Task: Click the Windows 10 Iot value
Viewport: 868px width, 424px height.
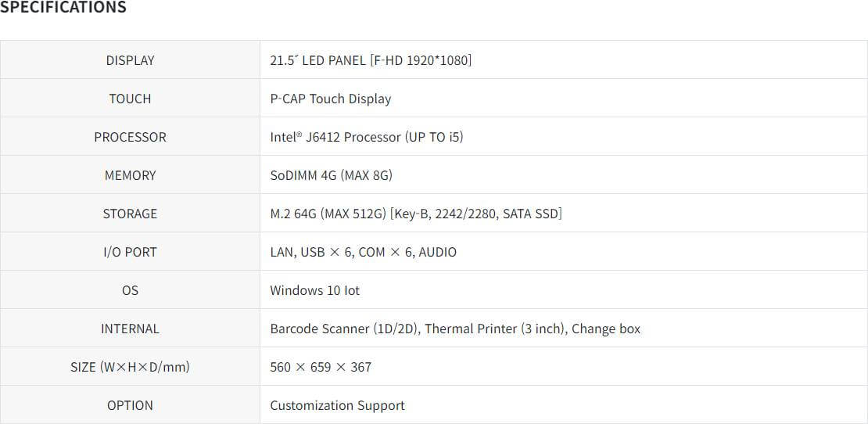Action: [x=314, y=290]
